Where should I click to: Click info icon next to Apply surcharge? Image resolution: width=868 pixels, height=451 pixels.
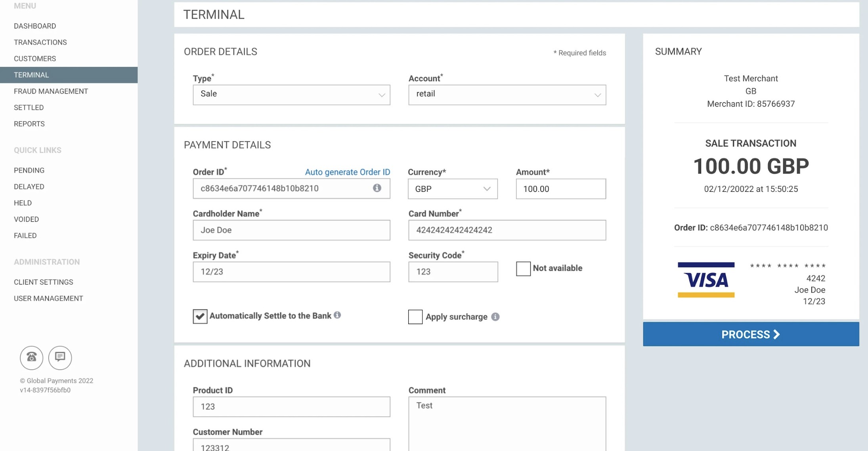[x=495, y=317]
